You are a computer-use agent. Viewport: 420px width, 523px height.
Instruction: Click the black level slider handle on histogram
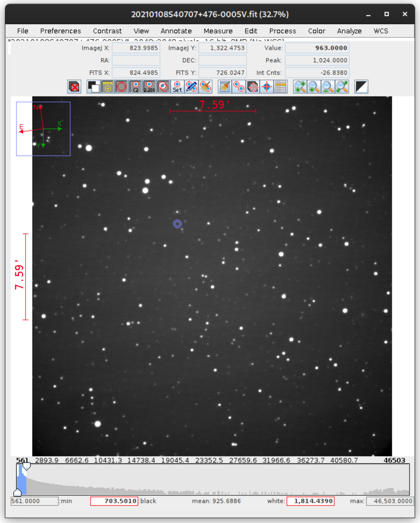[17, 492]
